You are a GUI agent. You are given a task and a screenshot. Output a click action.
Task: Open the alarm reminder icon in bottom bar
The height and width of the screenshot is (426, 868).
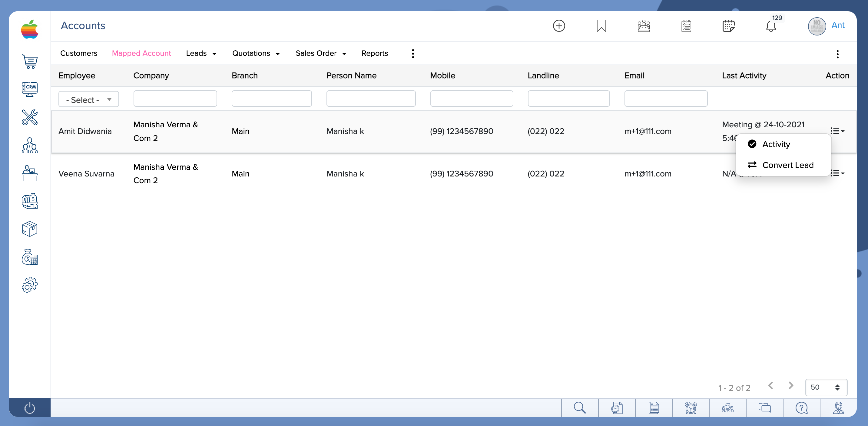pos(691,408)
